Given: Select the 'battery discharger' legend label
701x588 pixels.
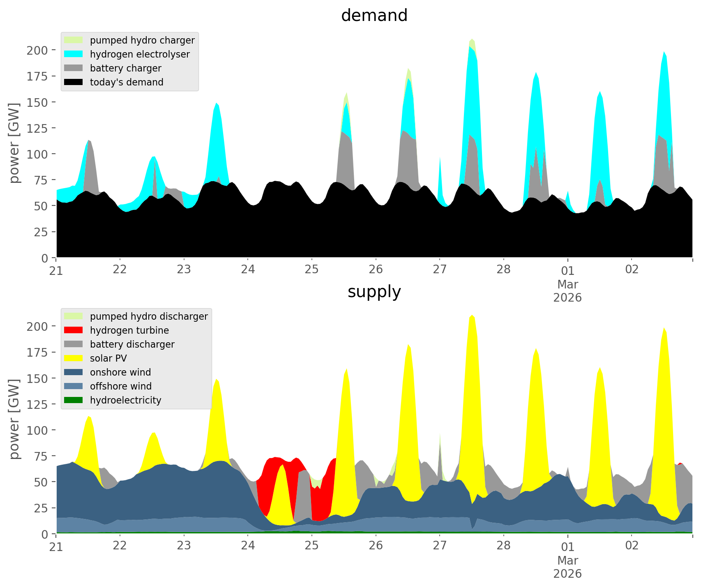Looking at the screenshot, I should pos(132,344).
